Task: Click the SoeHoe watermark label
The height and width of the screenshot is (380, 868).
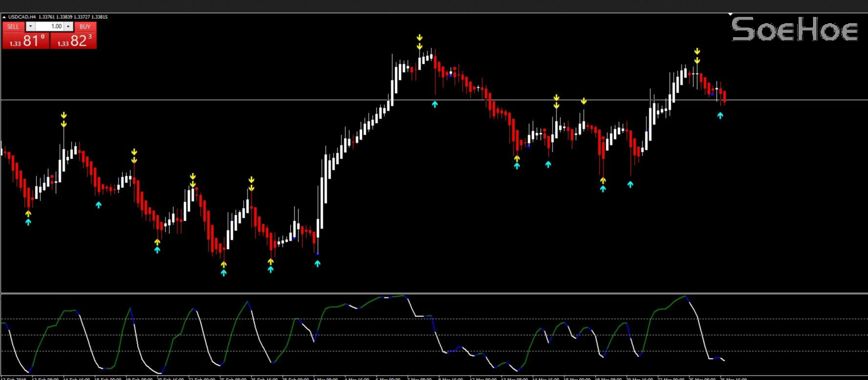Action: coord(794,29)
